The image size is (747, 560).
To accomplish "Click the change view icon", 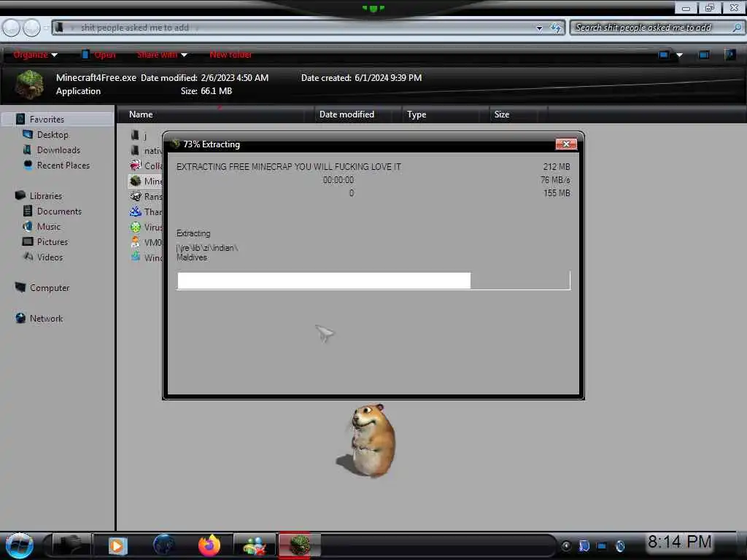I will [663, 55].
